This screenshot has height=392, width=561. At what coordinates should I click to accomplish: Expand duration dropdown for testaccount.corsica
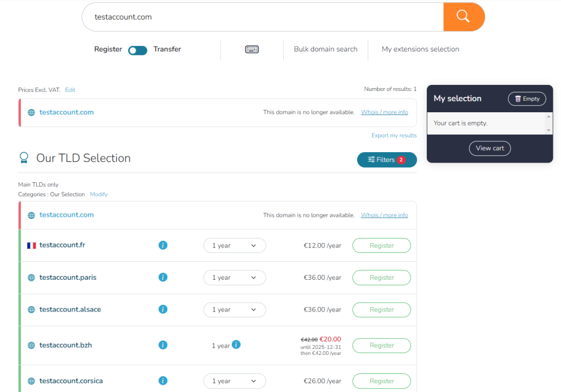click(234, 381)
